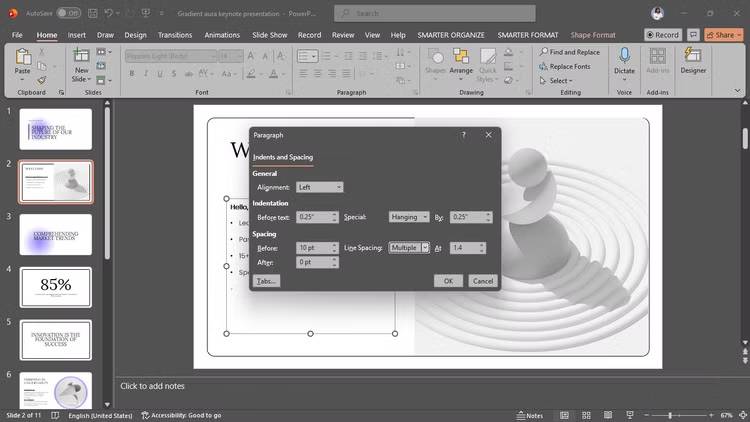This screenshot has height=422, width=750.
Task: Open the Alignment dropdown set to Left
Action: [x=319, y=187]
